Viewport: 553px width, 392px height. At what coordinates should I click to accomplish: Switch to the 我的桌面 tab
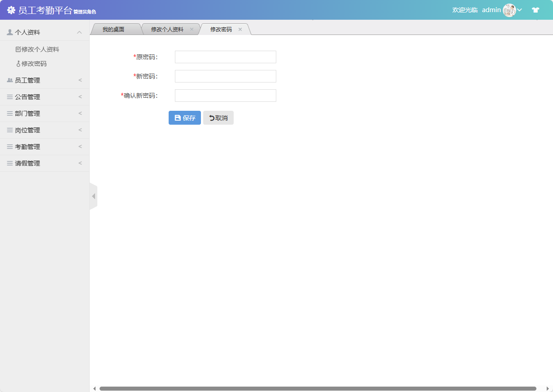[115, 29]
